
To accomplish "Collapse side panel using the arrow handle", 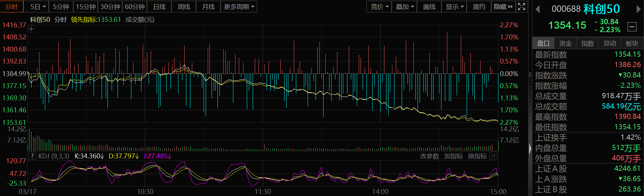I will point(530,149).
